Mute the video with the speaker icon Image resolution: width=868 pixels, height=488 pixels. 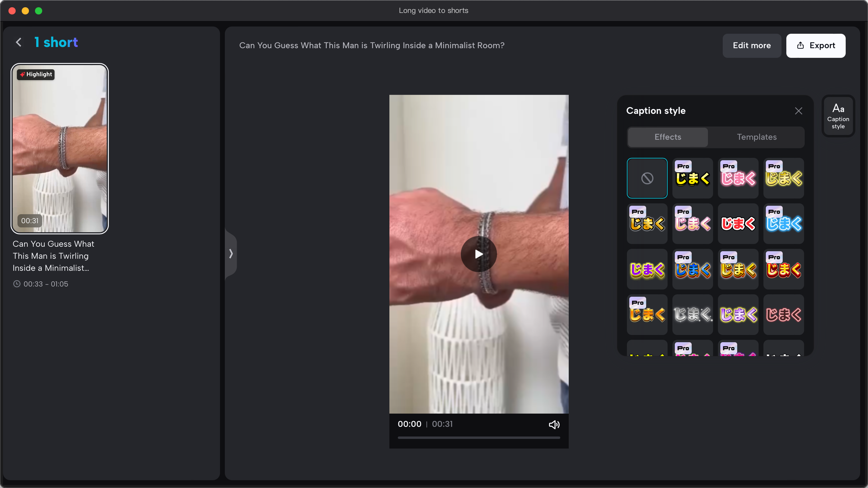coord(554,424)
